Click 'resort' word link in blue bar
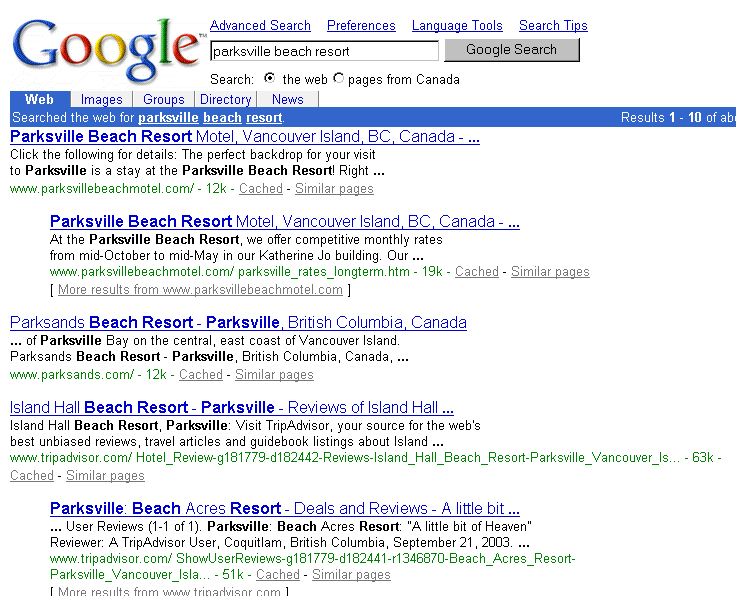The image size is (736, 596). tap(264, 117)
